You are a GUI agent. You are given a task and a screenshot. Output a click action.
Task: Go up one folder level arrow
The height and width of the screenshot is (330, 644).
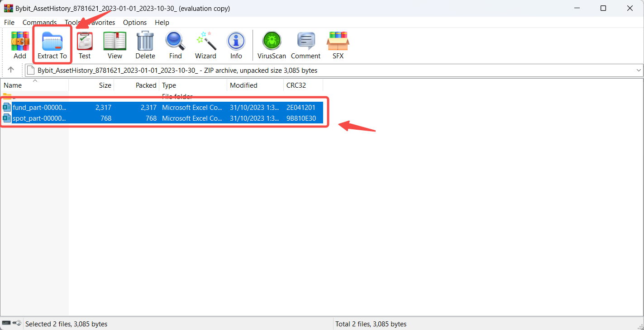click(x=11, y=70)
